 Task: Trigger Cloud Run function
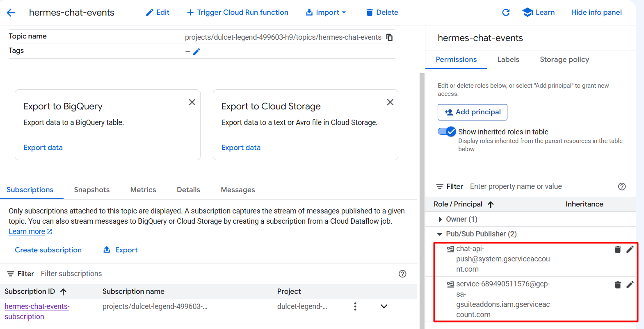click(x=238, y=13)
